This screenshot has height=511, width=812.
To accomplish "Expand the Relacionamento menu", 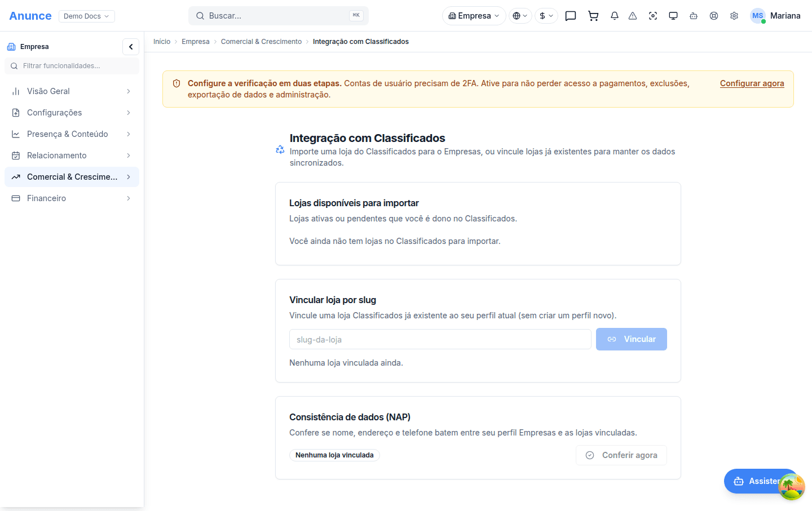I will point(72,155).
